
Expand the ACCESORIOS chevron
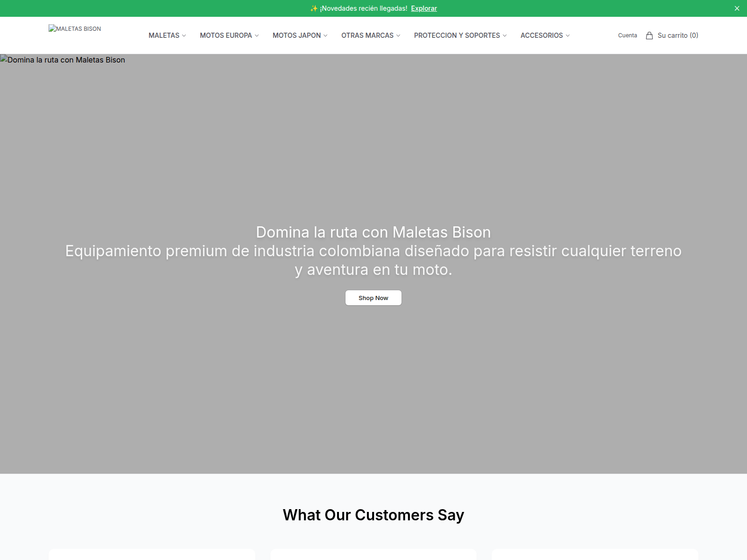(568, 35)
